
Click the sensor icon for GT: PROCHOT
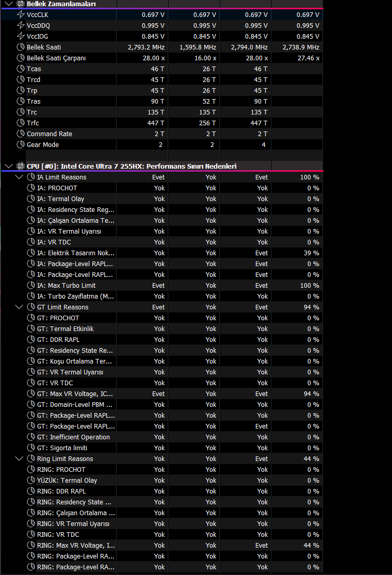[x=31, y=318]
